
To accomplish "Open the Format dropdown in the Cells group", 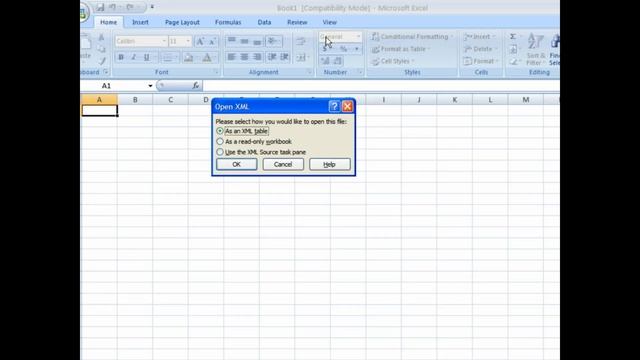I will click(x=481, y=61).
